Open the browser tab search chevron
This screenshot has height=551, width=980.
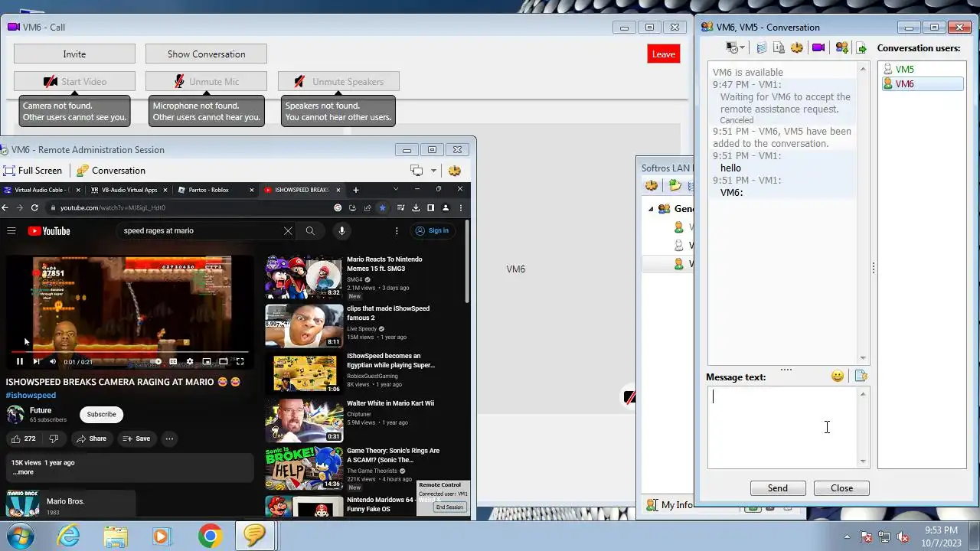point(396,189)
